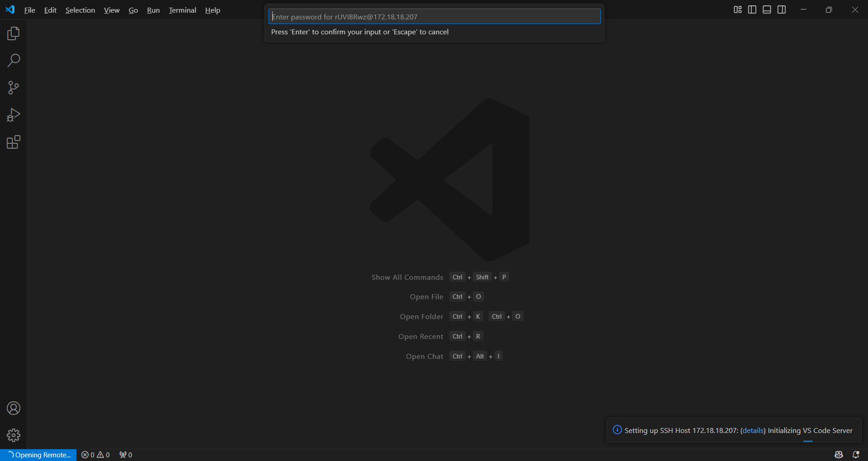Click the Setting up SSH Host notification text
The image size is (868, 461).
[x=738, y=430]
